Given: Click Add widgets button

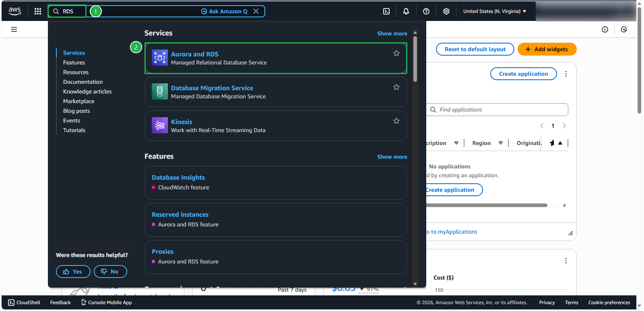Looking at the screenshot, I should (547, 49).
